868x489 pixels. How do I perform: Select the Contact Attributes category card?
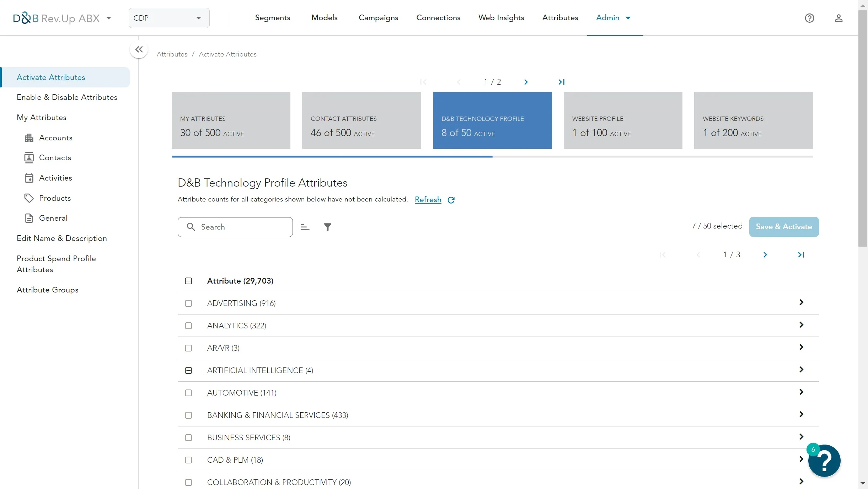(x=361, y=120)
